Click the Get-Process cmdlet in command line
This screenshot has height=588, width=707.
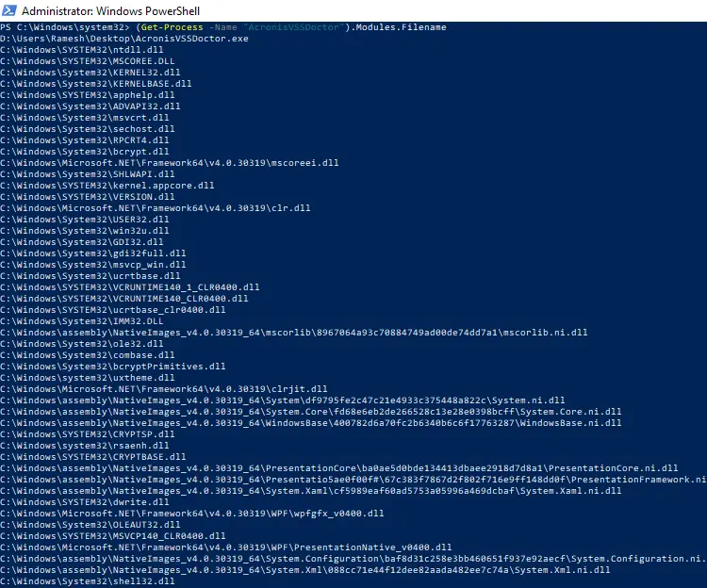pyautogui.click(x=172, y=27)
